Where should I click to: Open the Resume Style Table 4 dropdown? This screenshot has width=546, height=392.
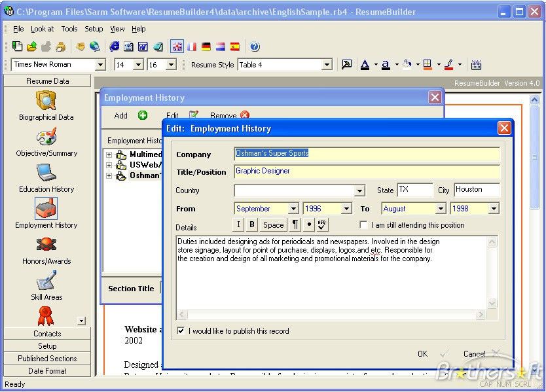click(327, 65)
